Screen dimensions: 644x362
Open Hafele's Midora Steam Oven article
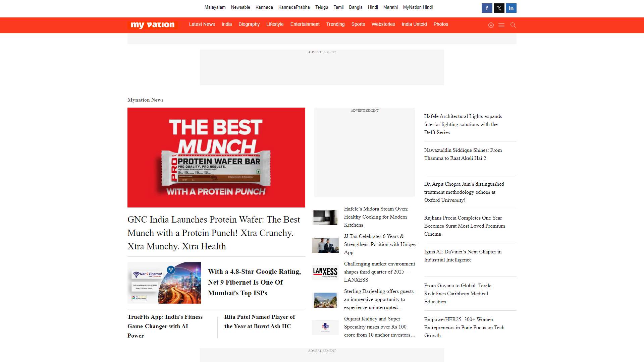point(376,217)
